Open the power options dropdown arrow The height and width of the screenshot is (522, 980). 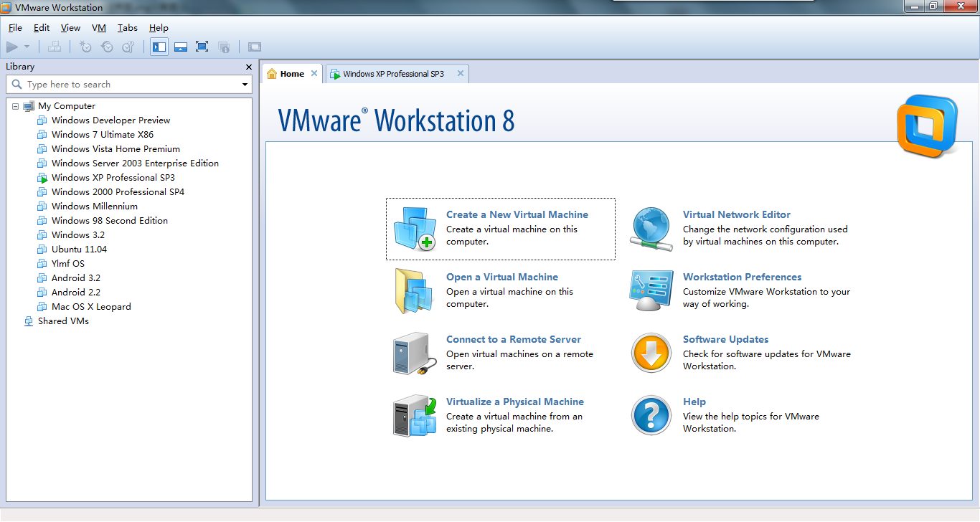[x=27, y=47]
